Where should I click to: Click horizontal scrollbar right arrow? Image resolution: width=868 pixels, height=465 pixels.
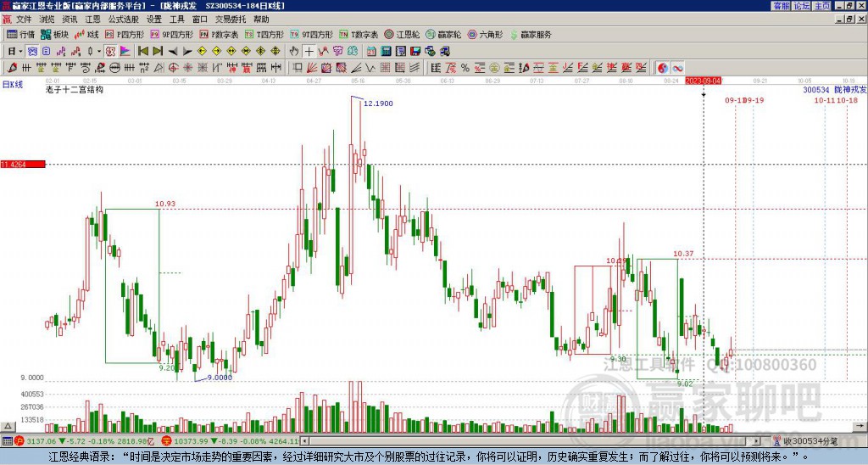758,441
